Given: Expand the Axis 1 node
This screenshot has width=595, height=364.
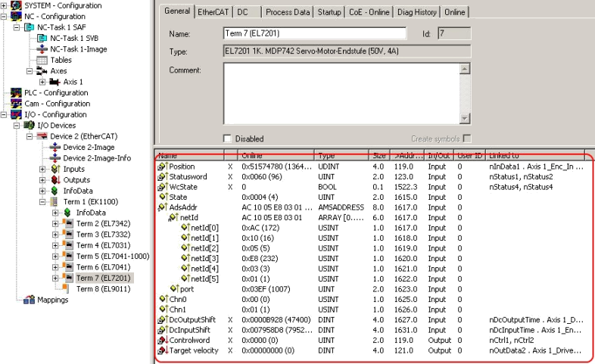Looking at the screenshot, I should tap(42, 82).
